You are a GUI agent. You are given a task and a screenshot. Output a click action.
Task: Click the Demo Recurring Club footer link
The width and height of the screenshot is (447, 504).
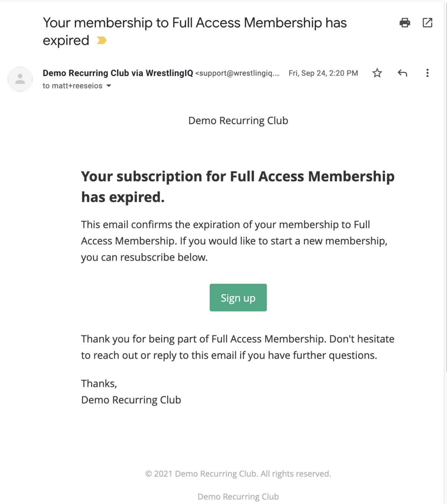[x=238, y=496]
